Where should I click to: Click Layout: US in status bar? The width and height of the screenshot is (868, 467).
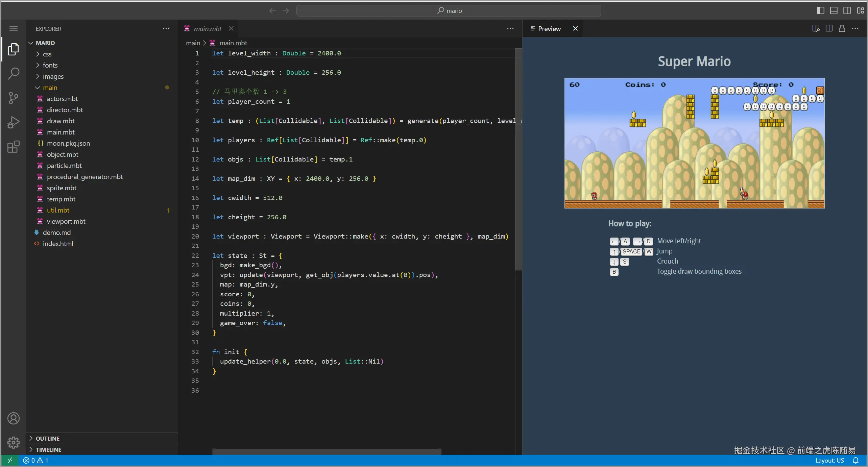[829, 460]
